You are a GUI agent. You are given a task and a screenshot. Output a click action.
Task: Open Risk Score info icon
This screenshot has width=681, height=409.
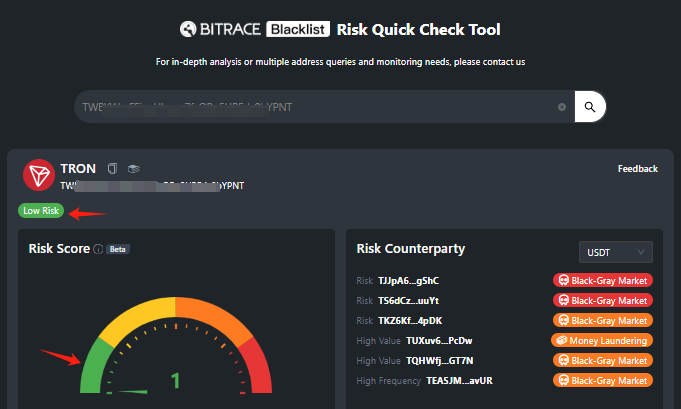coord(98,249)
